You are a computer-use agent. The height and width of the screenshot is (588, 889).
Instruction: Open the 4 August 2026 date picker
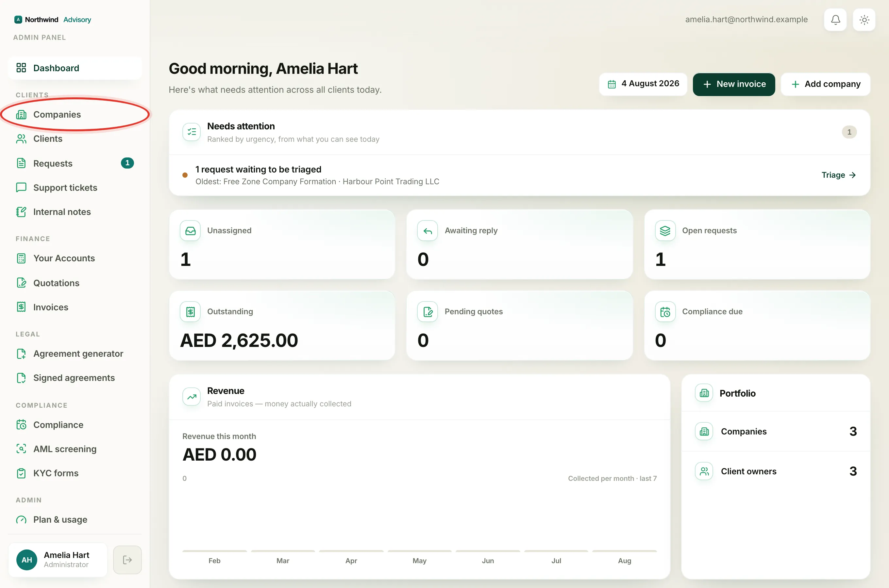(643, 84)
